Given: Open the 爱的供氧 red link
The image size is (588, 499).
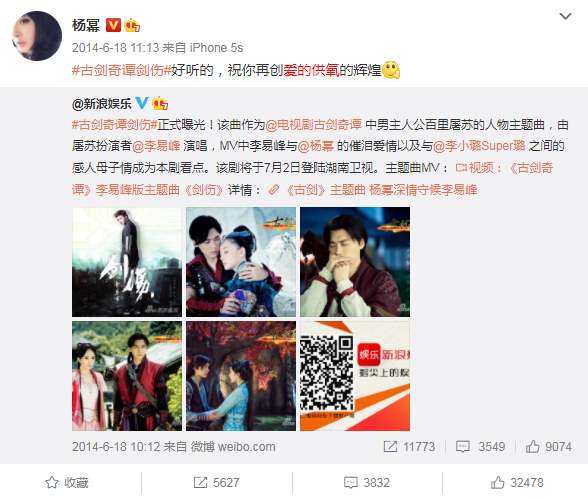Looking at the screenshot, I should click(x=311, y=70).
